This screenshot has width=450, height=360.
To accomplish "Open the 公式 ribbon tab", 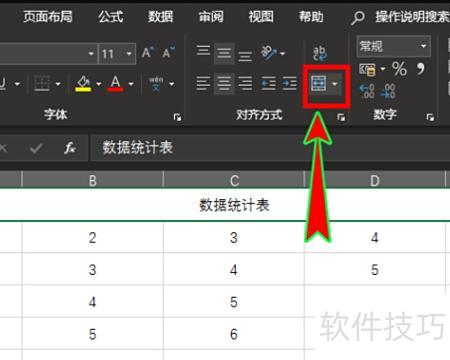I will 111,16.
